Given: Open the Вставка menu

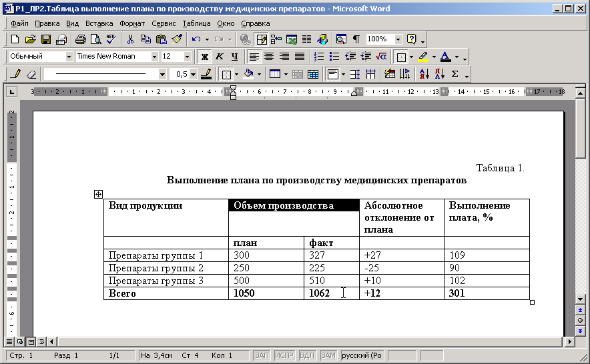Looking at the screenshot, I should 99,23.
